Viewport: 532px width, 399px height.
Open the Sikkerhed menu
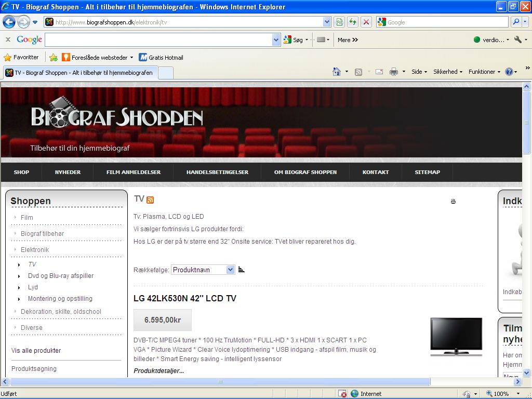(x=447, y=72)
